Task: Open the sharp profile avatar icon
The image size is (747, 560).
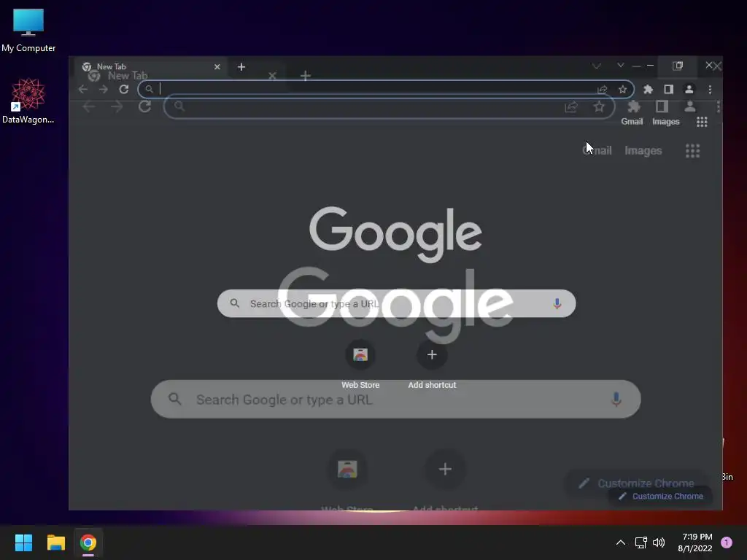Action: pyautogui.click(x=689, y=89)
